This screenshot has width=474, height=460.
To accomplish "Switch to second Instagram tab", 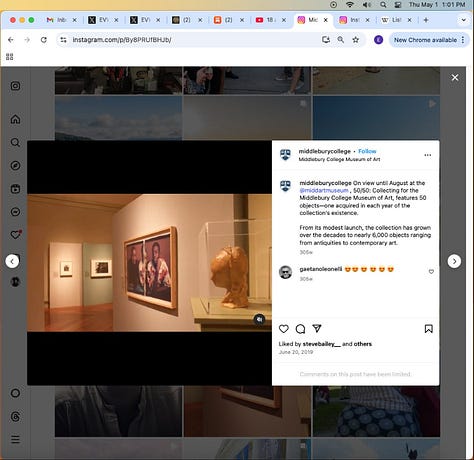I will click(355, 20).
